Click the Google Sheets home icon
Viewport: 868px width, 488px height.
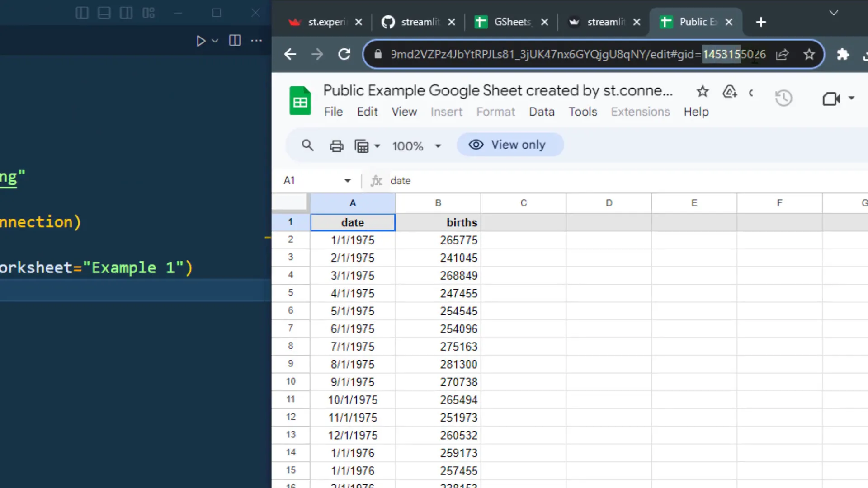[x=300, y=100]
